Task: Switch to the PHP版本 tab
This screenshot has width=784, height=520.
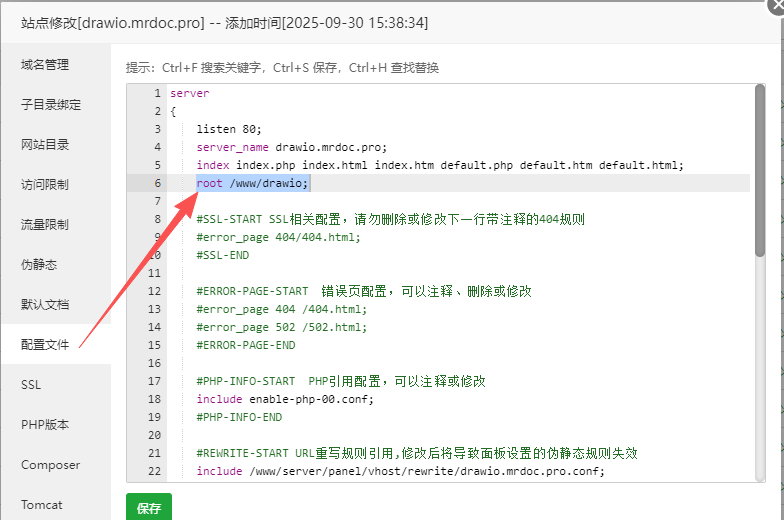Action: tap(45, 425)
